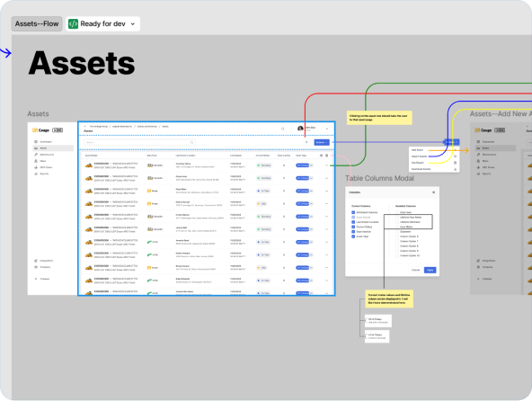The image size is (532, 401).
Task: Choose Download Assets from Actions menu
Action: pos(434,169)
